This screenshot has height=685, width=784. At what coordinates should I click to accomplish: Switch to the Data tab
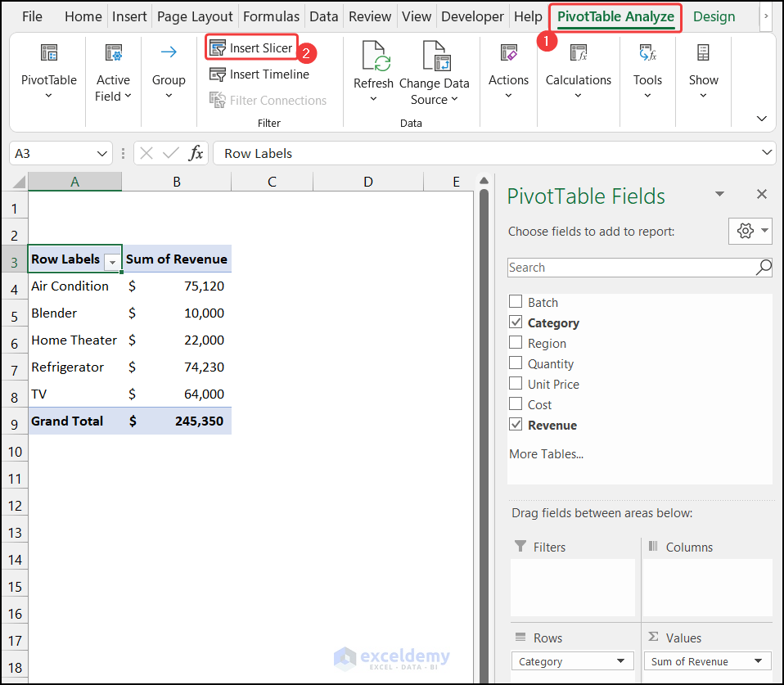click(323, 16)
